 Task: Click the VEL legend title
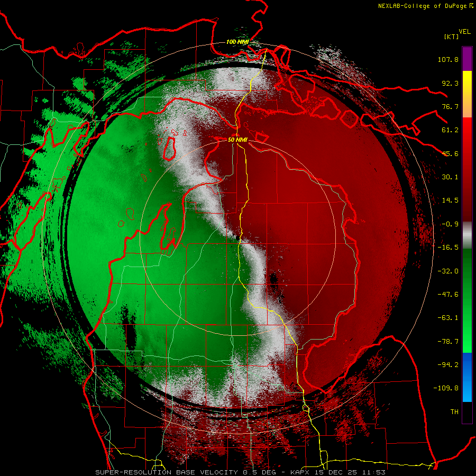pos(464,31)
